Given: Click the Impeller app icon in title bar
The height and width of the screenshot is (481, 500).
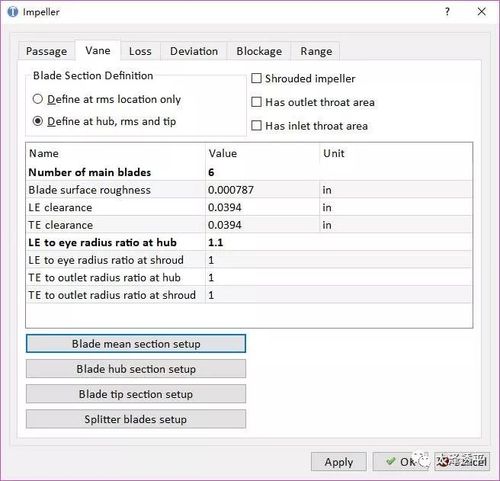Looking at the screenshot, I should (x=12, y=12).
